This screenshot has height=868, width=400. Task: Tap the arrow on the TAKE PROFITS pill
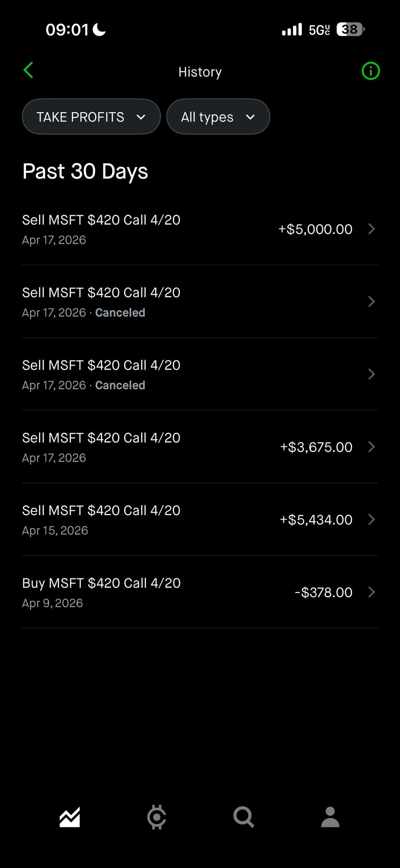(x=141, y=117)
